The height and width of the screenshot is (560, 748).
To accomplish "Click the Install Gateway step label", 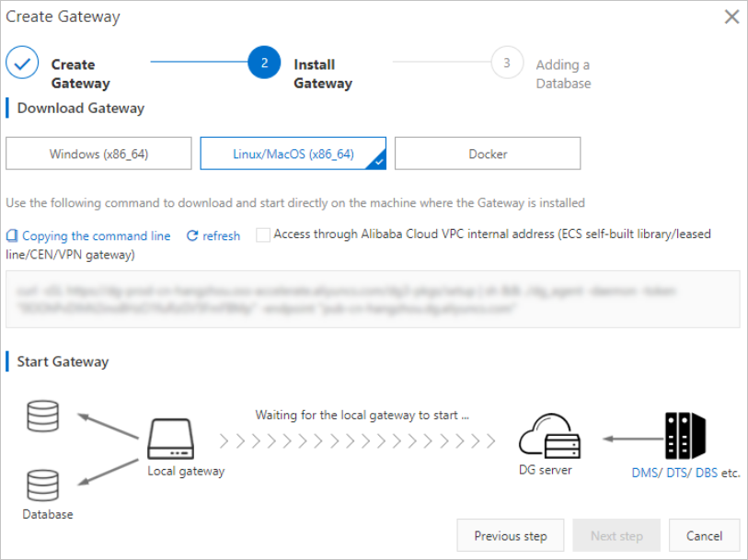I will 323,74.
